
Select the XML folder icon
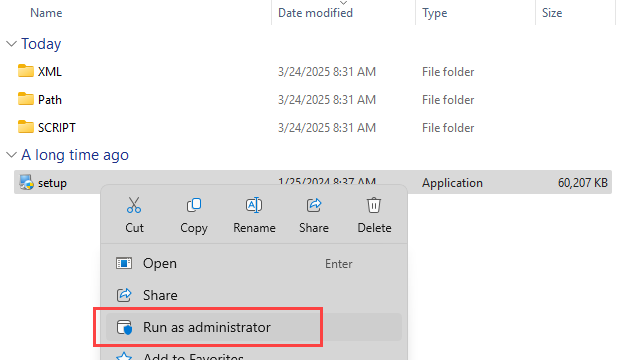pyautogui.click(x=26, y=71)
